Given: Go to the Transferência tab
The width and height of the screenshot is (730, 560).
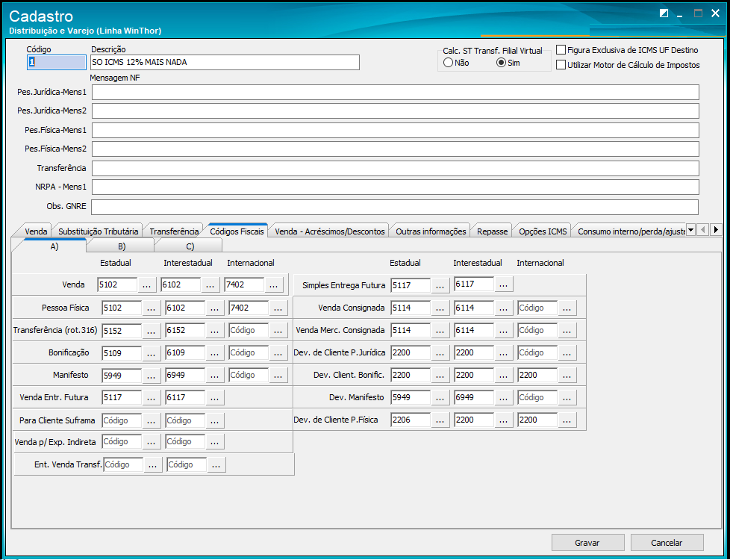Looking at the screenshot, I should point(174,231).
